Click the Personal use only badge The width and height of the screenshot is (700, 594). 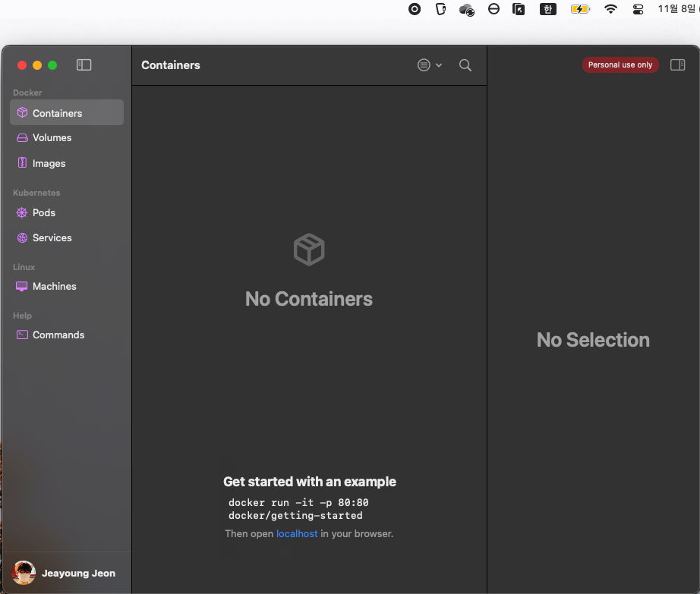(620, 64)
